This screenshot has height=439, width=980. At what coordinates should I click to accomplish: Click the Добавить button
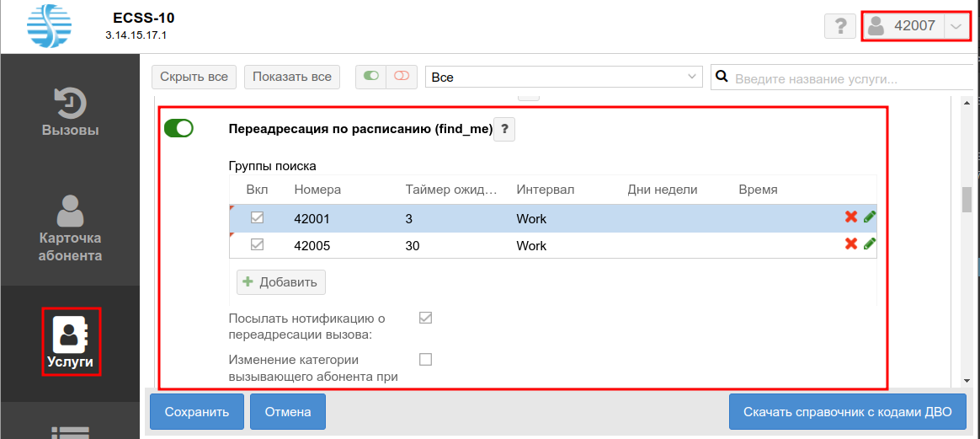tap(280, 281)
